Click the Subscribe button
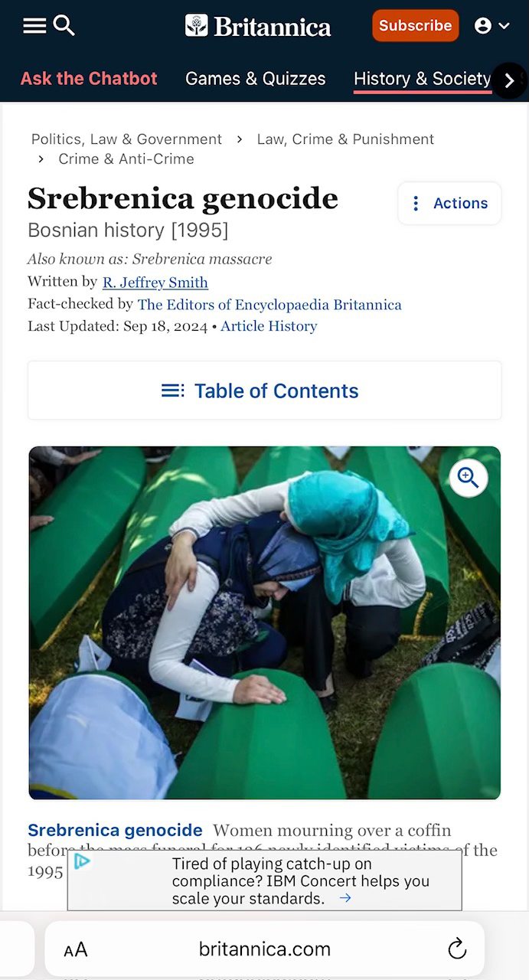 [416, 25]
